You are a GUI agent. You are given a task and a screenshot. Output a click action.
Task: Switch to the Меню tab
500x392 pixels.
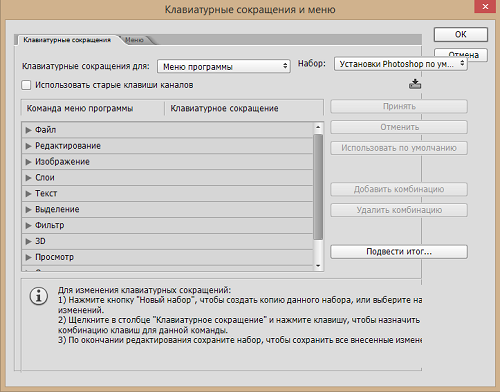134,40
